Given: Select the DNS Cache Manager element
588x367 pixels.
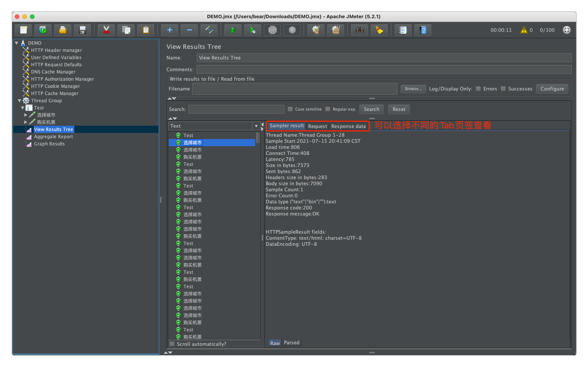Looking at the screenshot, I should click(x=53, y=72).
